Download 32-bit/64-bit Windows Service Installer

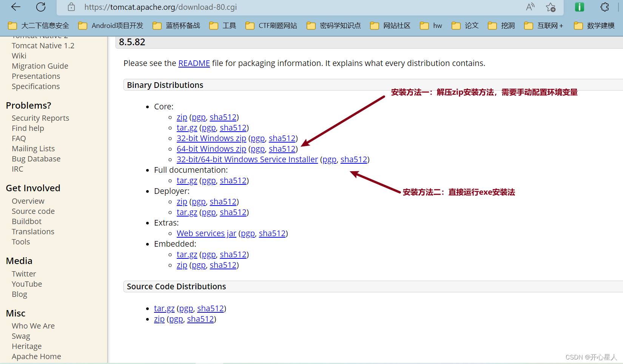click(x=247, y=160)
